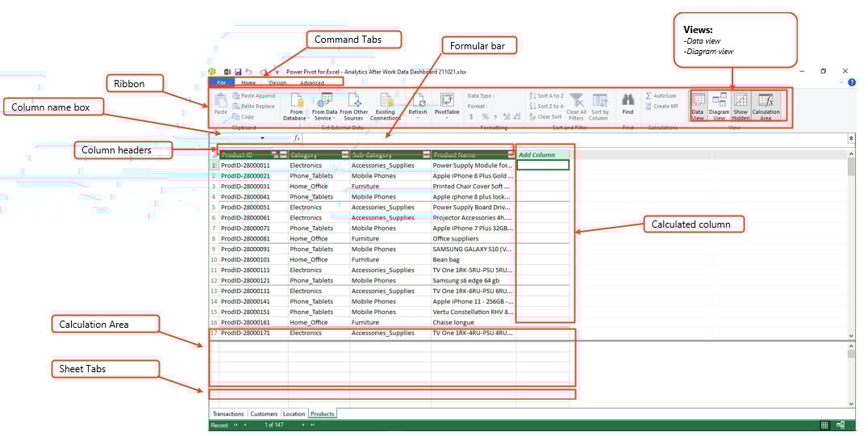This screenshot has width=868, height=436.
Task: Sort column Z to A
Action: click(546, 107)
